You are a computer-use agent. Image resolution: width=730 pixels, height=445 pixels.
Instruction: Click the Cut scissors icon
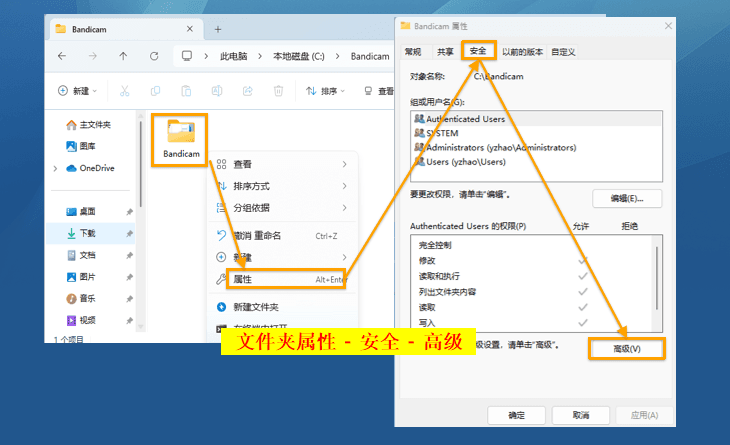(124, 91)
